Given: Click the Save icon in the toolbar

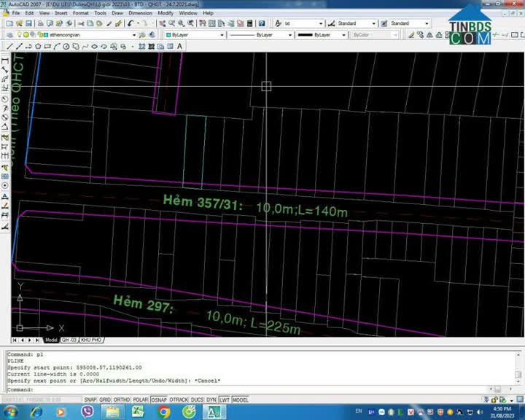Looking at the screenshot, I should click(29, 23).
